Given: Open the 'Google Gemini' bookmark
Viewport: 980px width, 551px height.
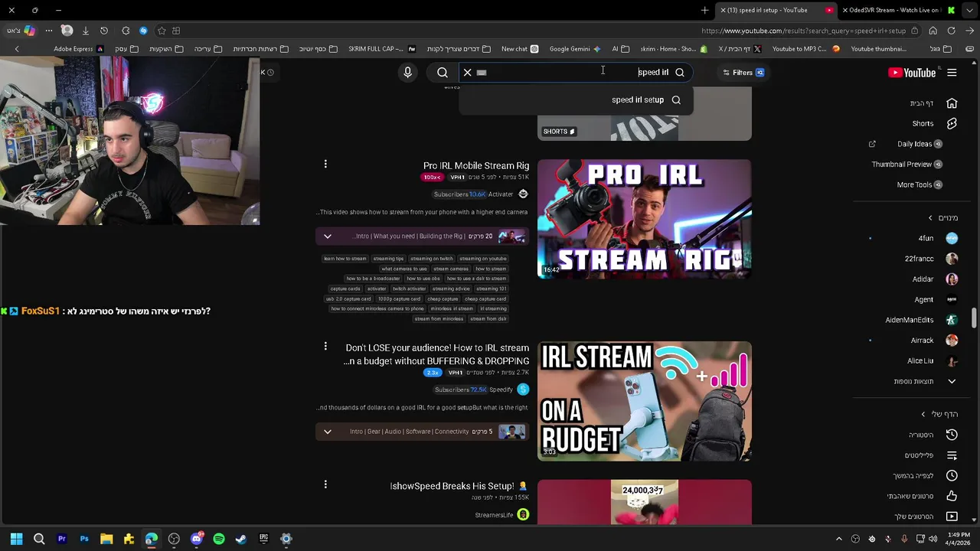Looking at the screenshot, I should click(575, 49).
